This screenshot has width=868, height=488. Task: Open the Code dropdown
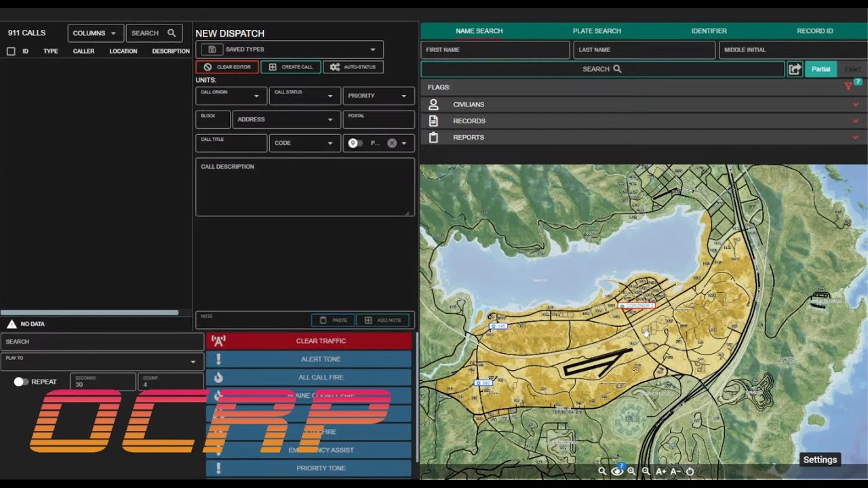point(305,143)
